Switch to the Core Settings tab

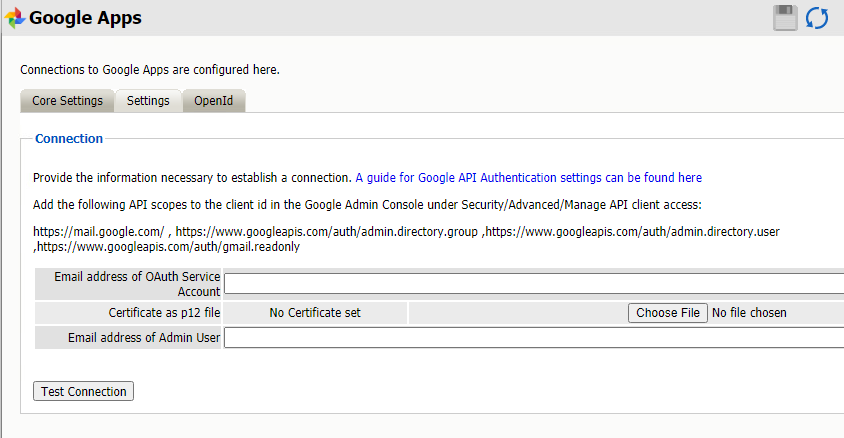(67, 101)
